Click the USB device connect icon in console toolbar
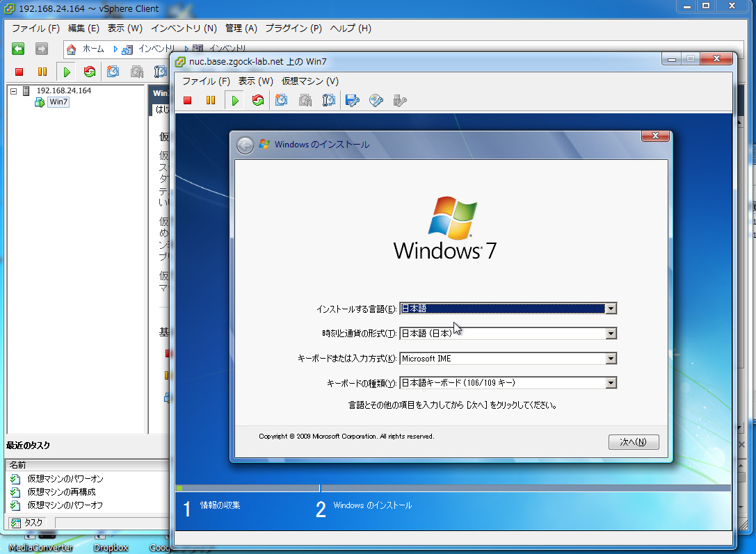This screenshot has width=756, height=554. click(400, 100)
